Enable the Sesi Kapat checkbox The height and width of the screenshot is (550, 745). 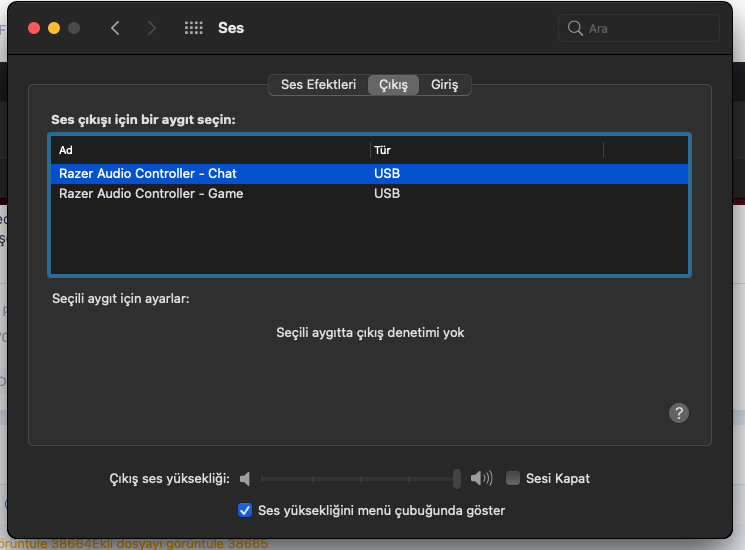513,478
